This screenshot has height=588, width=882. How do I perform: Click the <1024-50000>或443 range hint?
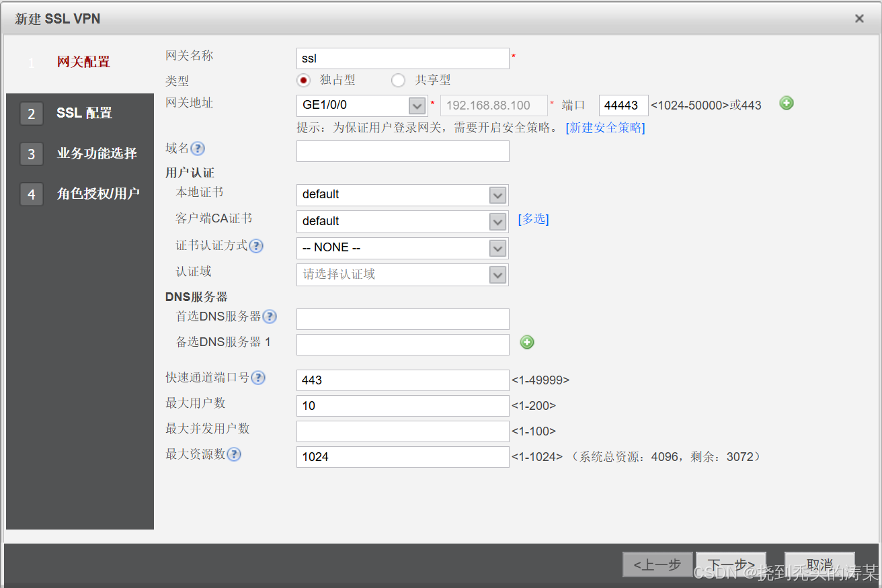coord(706,106)
